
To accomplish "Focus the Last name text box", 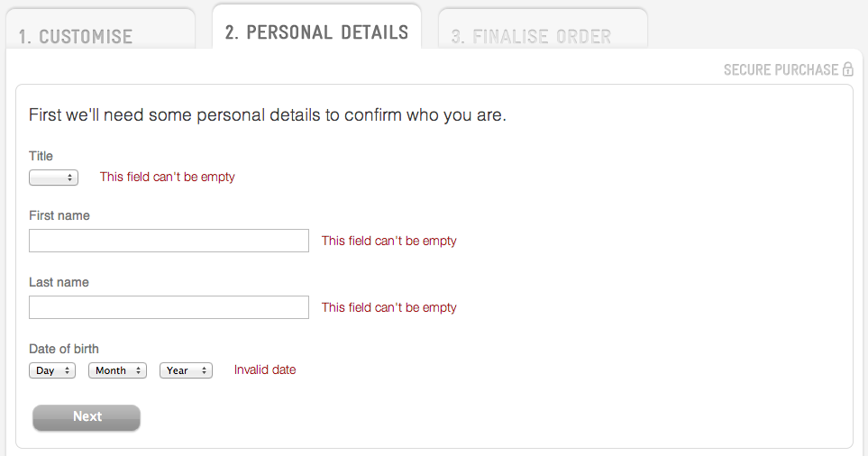I will pyautogui.click(x=169, y=307).
